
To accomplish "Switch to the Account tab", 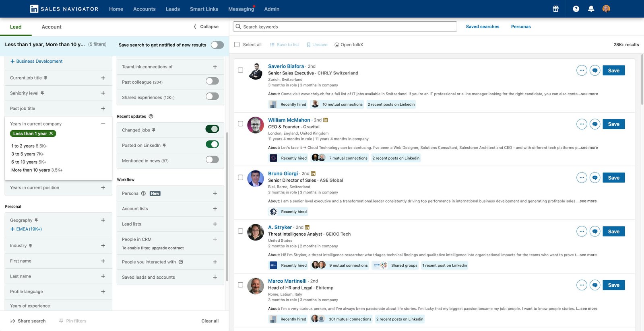I will 52,27.
